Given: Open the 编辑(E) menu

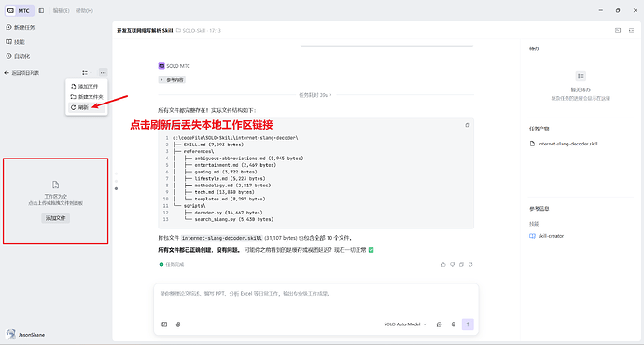Looking at the screenshot, I should 62,10.
